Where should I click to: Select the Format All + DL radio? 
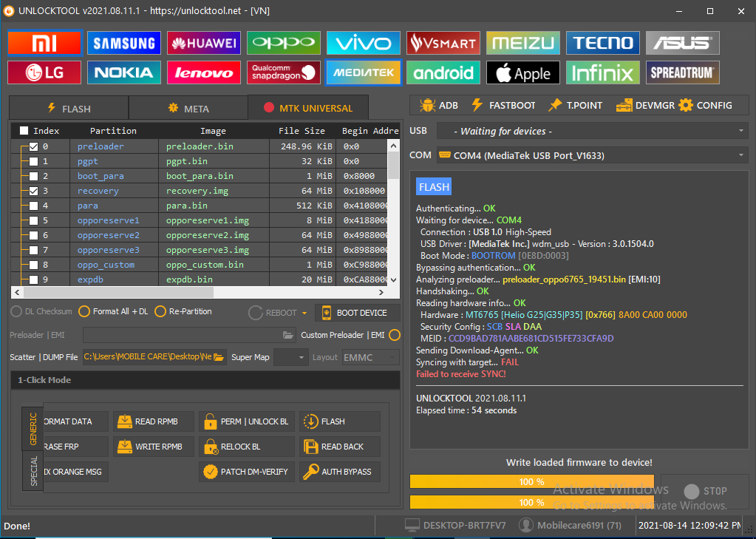pos(84,312)
